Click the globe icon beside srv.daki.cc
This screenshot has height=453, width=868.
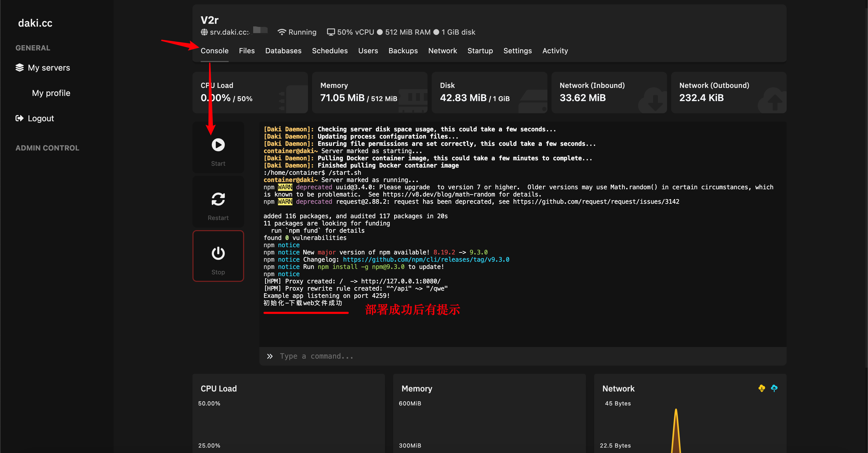(x=204, y=32)
